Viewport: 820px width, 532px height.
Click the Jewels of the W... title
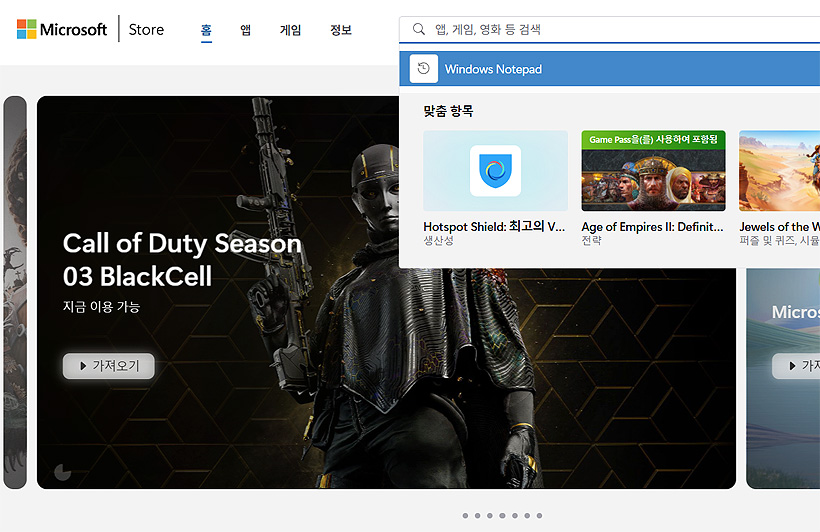779,227
